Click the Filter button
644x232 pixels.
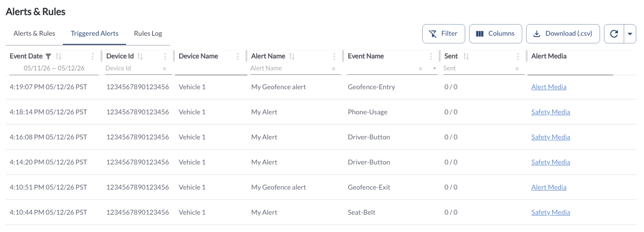[x=444, y=34]
